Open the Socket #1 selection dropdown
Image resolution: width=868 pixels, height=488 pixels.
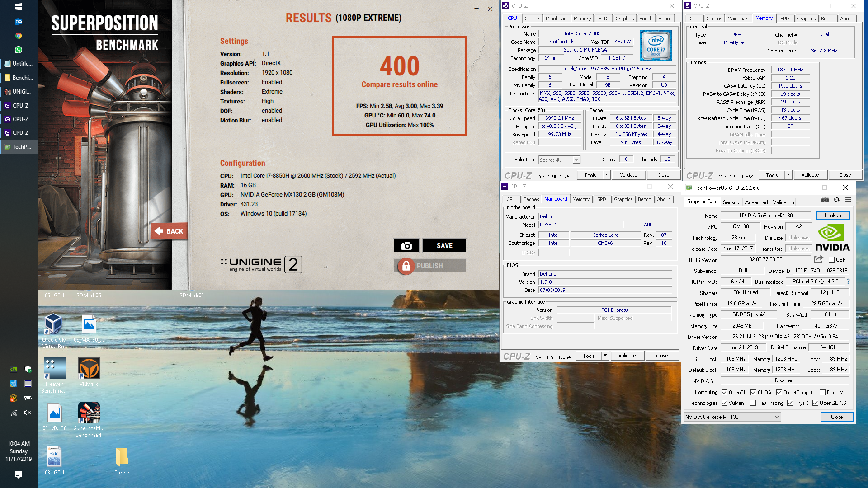(x=559, y=160)
